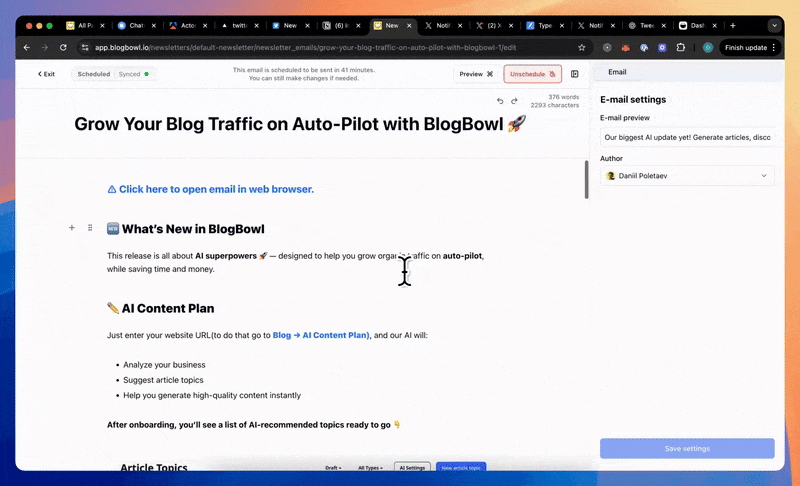The image size is (800, 486).
Task: Unschedule this email
Action: tap(533, 74)
